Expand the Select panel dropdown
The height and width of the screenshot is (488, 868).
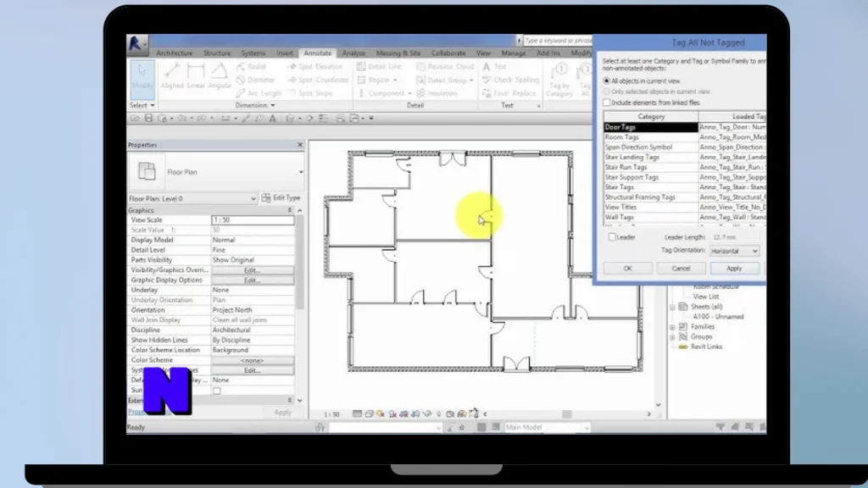coord(142,105)
